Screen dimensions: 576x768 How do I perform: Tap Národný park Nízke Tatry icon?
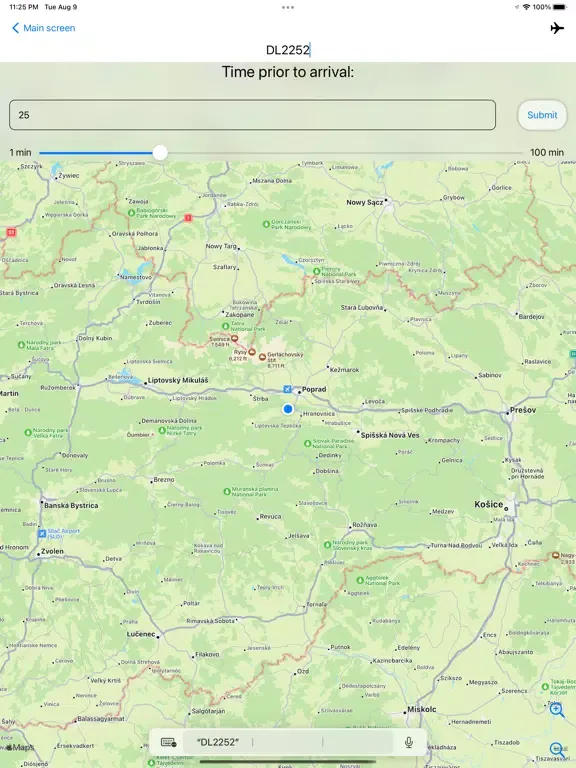tap(162, 430)
